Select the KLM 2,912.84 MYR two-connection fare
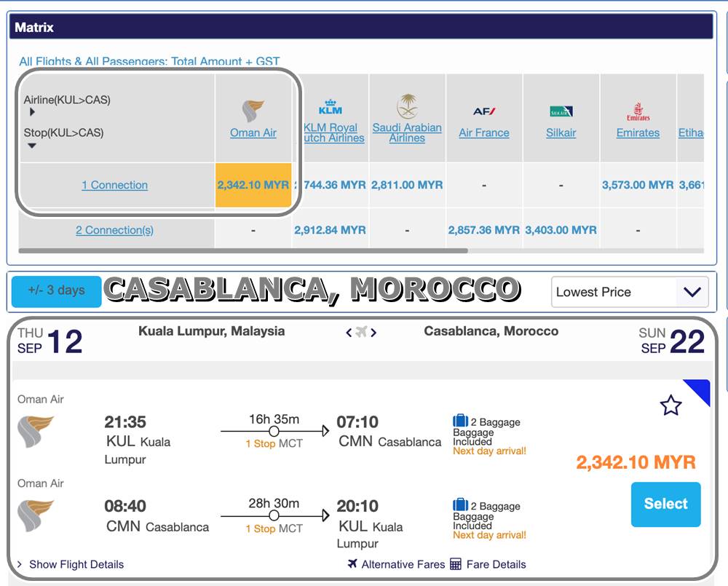728x586 pixels. [x=330, y=230]
